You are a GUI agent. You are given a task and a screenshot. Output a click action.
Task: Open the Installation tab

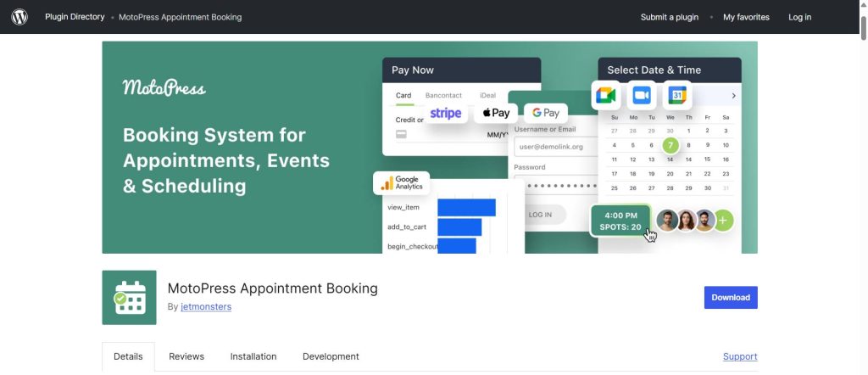tap(253, 356)
